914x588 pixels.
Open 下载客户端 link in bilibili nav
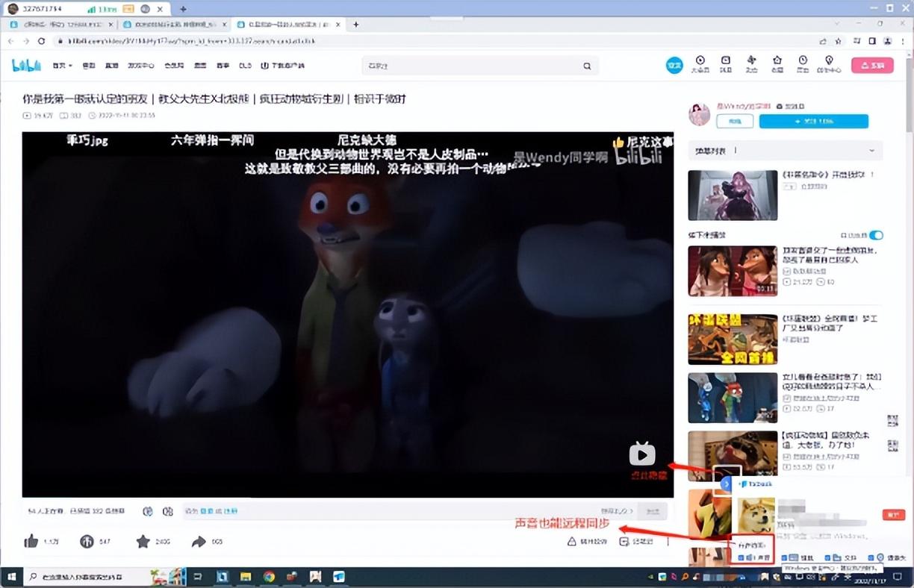tap(282, 66)
